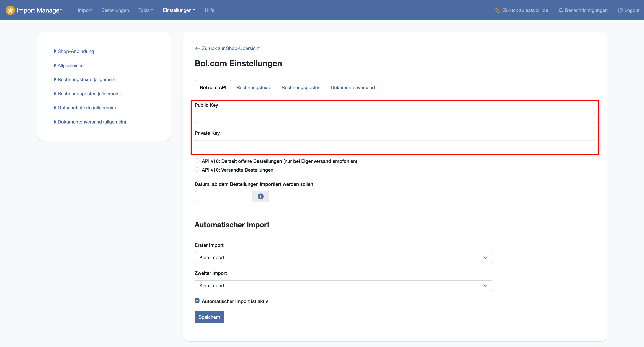
Task: Click the info icon beside date field
Action: pyautogui.click(x=260, y=197)
